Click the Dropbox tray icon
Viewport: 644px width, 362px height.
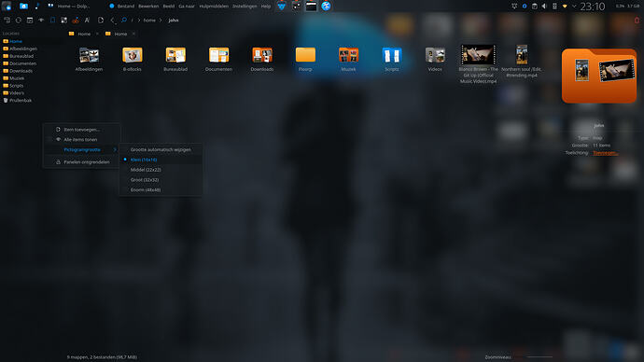514,7
